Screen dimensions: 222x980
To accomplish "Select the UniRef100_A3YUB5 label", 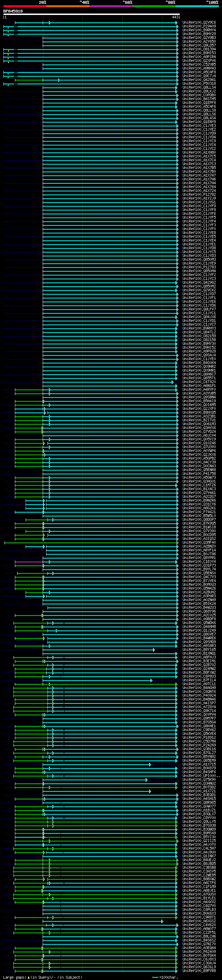I will click(199, 394).
